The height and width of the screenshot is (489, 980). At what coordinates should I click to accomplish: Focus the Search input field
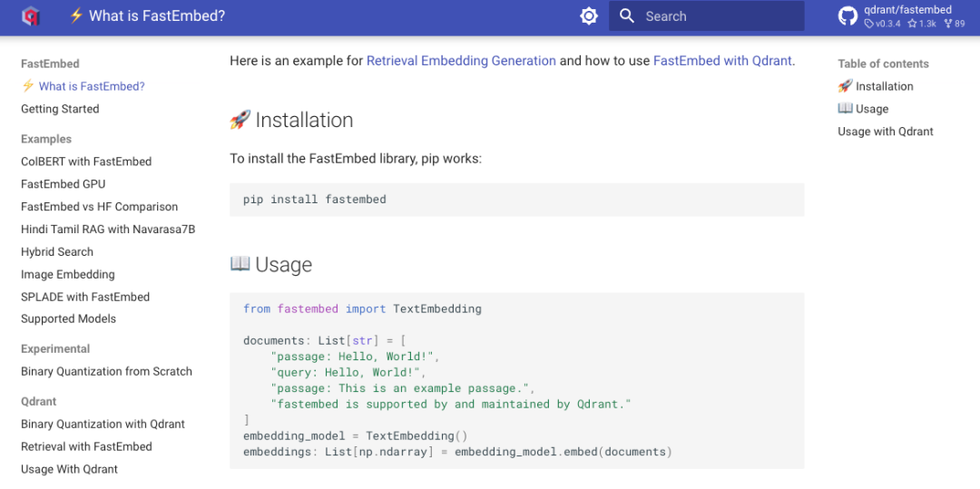click(706, 16)
